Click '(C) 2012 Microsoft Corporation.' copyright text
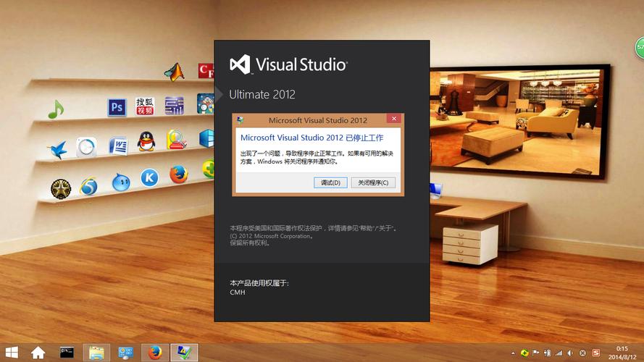The height and width of the screenshot is (362, 644). point(272,236)
